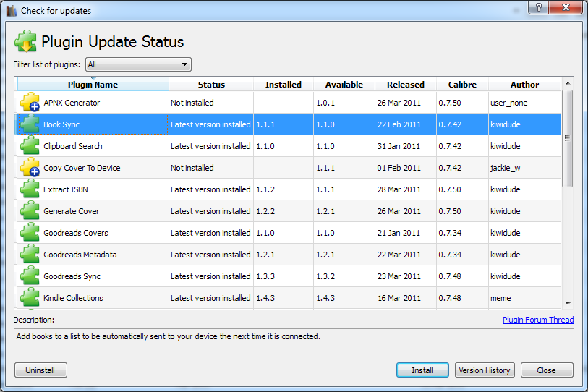Sort by the Released column header
588x392 pixels.
click(406, 85)
